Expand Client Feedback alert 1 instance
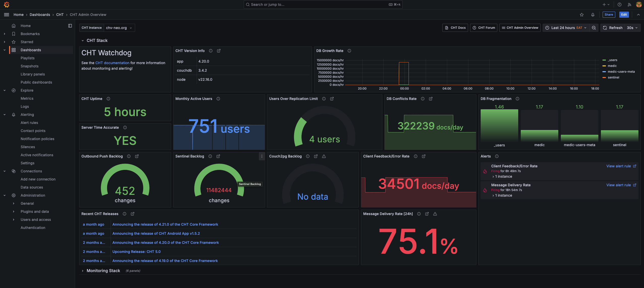Viewport: 644px width, 288px height. tap(502, 176)
